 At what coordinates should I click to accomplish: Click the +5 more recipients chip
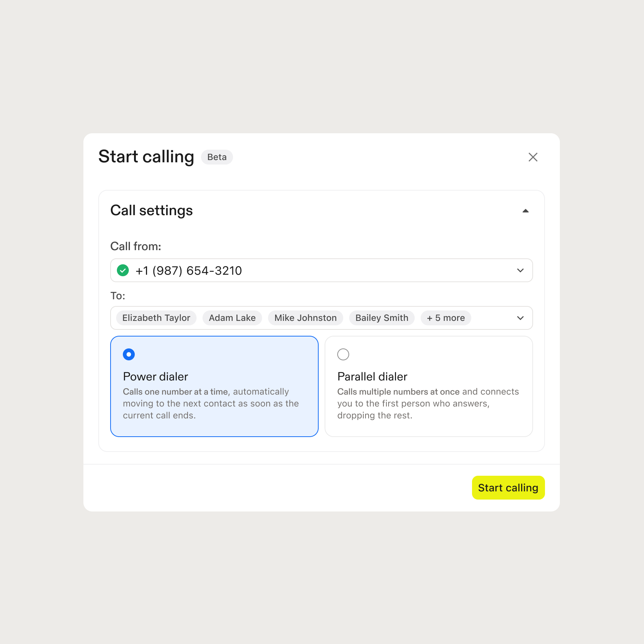pos(445,318)
